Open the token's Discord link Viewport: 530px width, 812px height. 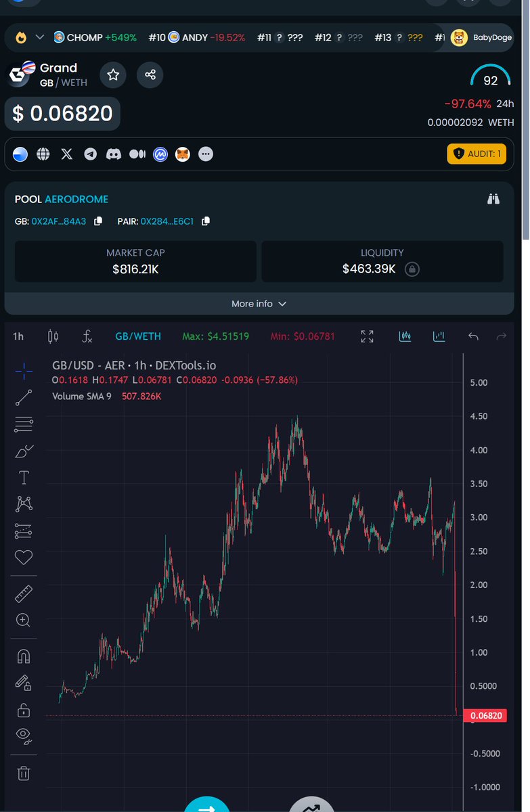coord(114,154)
